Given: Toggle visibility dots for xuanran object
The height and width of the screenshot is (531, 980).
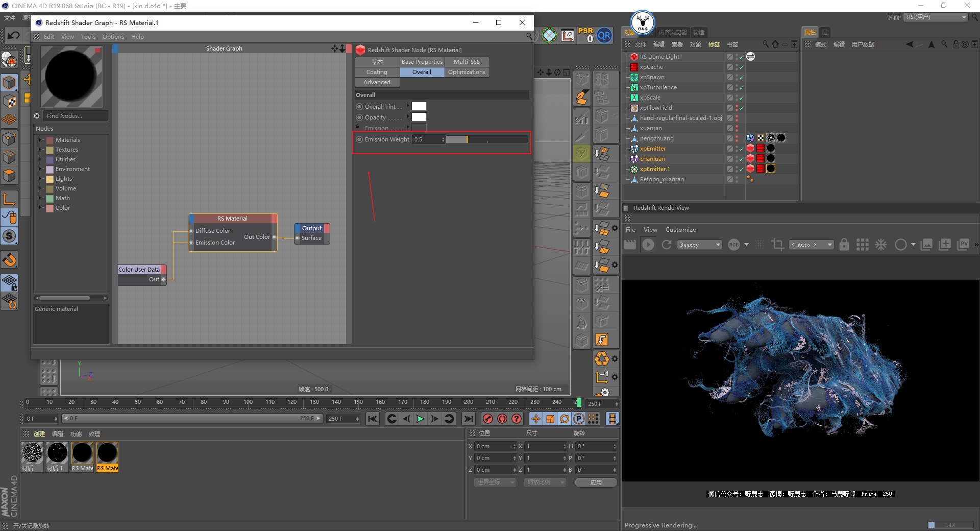Looking at the screenshot, I should pyautogui.click(x=737, y=128).
